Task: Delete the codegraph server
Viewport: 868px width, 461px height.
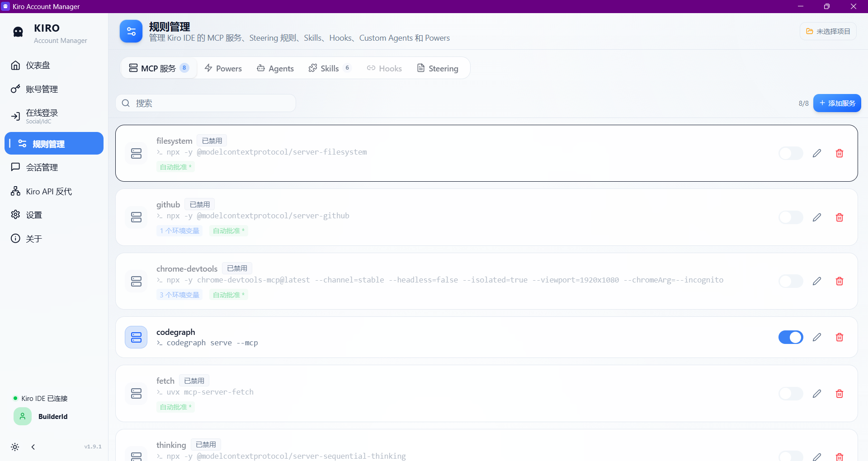Action: click(840, 337)
